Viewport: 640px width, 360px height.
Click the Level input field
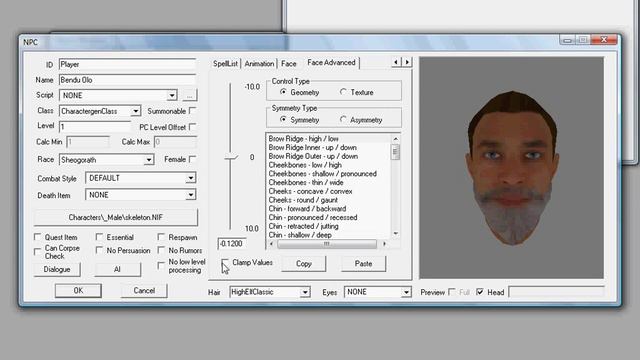pos(95,127)
